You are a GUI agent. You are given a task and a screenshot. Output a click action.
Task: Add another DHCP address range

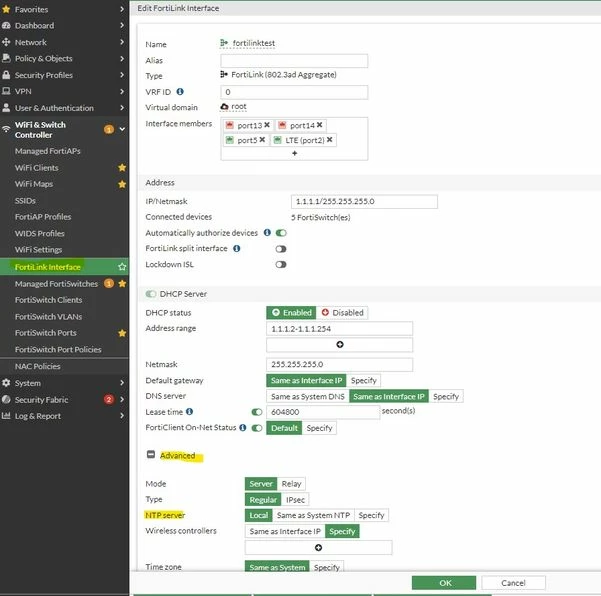tap(340, 344)
